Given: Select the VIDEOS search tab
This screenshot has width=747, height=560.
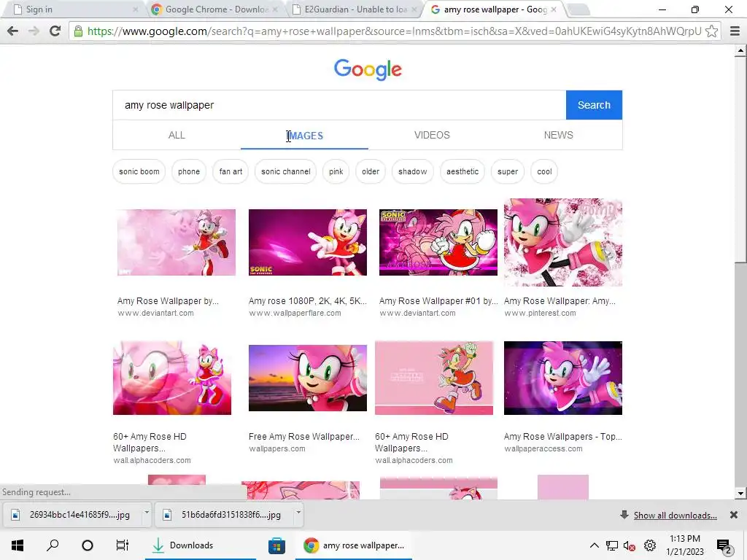Looking at the screenshot, I should click(432, 135).
